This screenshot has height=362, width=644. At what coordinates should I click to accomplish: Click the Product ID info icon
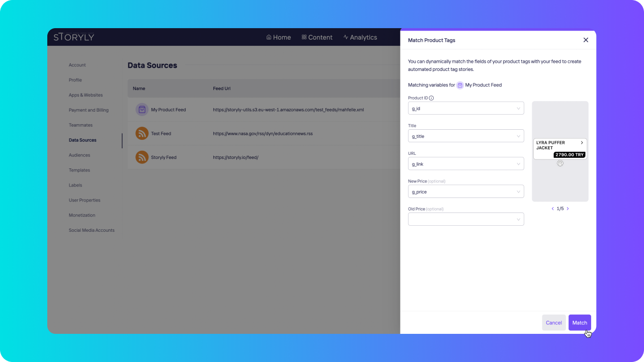point(431,98)
